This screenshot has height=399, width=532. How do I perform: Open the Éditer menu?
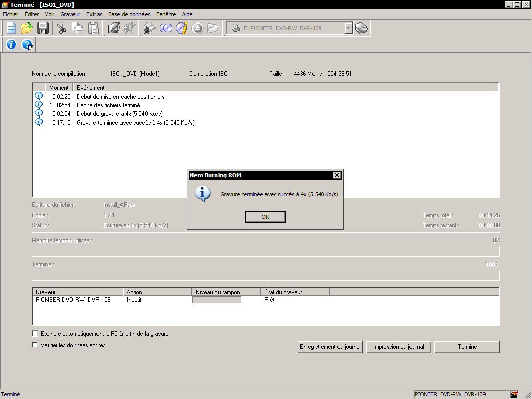[x=32, y=14]
